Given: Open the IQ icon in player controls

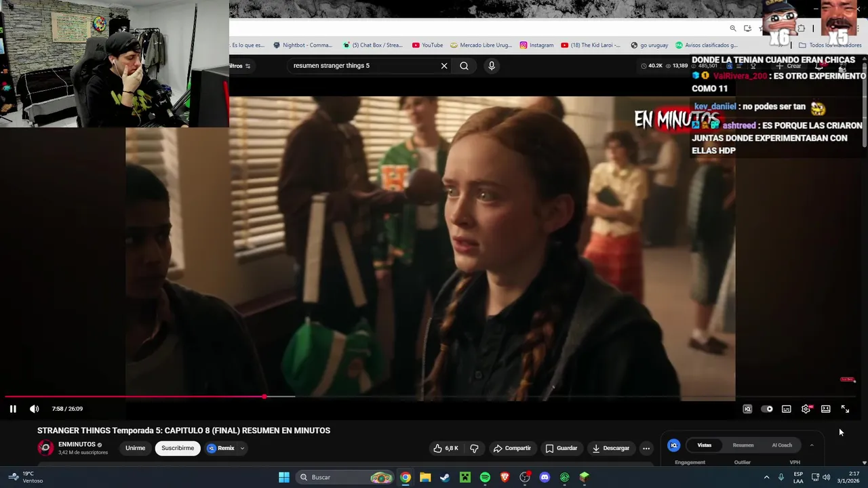Looking at the screenshot, I should pos(747,409).
